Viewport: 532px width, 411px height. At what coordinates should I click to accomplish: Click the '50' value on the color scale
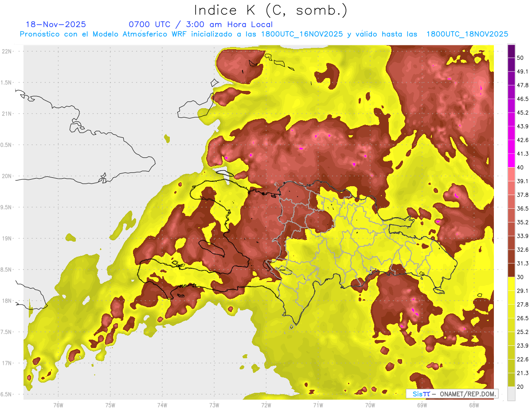tap(520, 58)
